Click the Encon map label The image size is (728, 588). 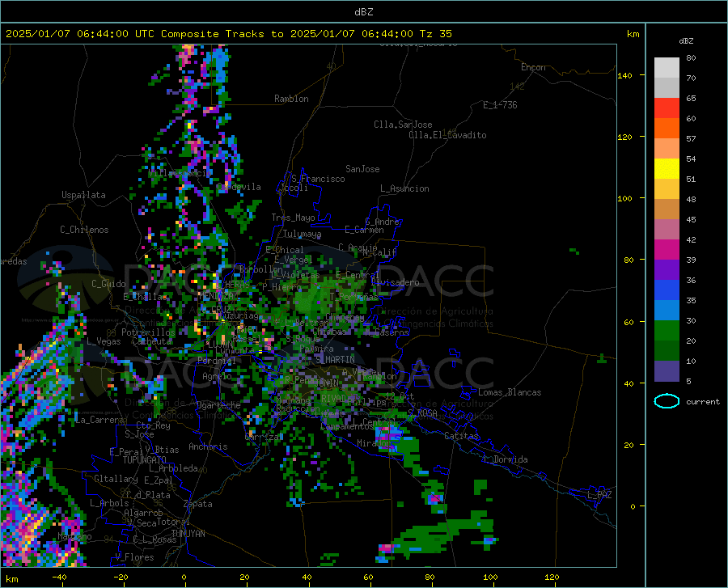coord(533,67)
